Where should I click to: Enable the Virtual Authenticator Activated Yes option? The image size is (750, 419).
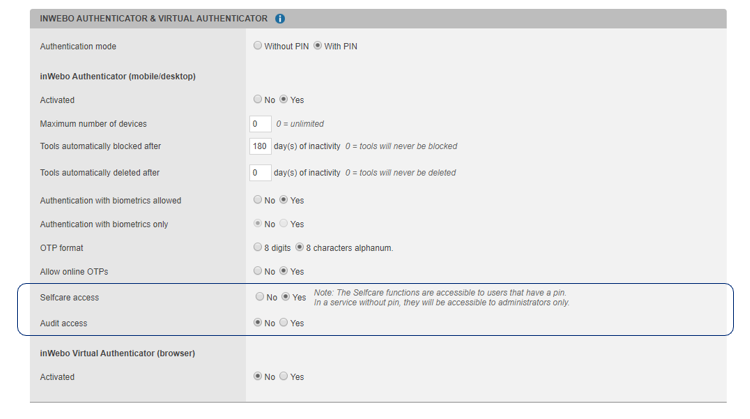point(284,377)
